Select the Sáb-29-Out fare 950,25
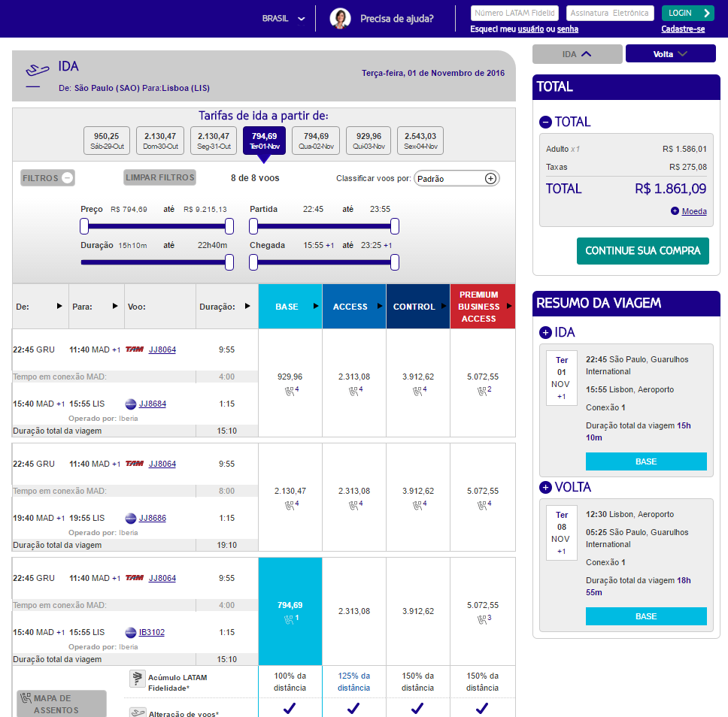 (107, 141)
